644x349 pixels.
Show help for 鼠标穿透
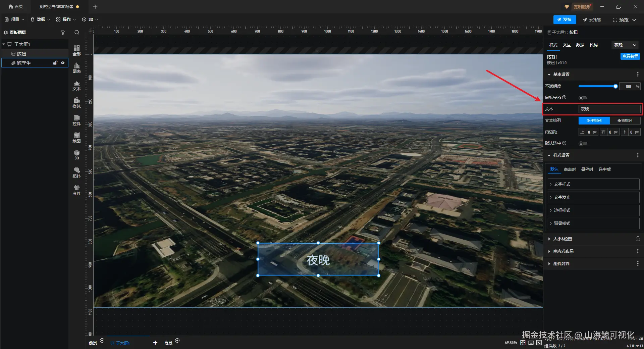coord(564,97)
